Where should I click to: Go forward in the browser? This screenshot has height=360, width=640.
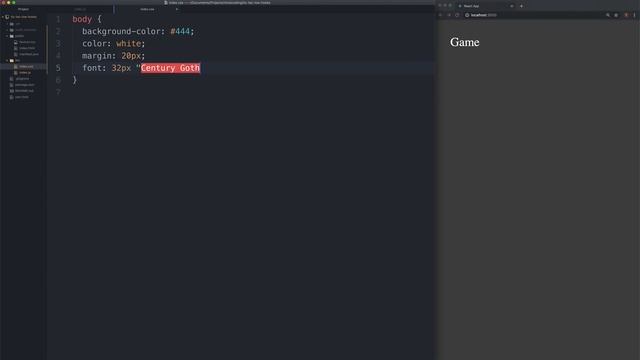coord(449,15)
